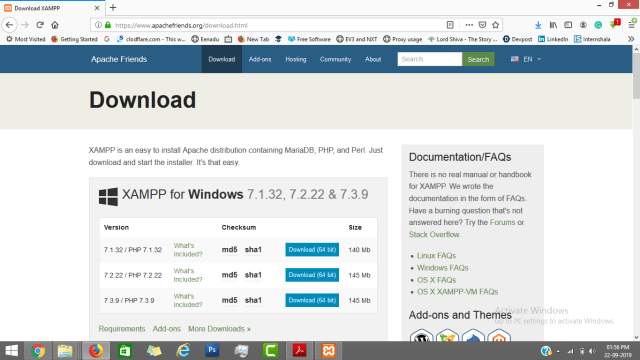This screenshot has height=360, width=640.
Task: Launch Photoshop from the taskbar
Action: click(212, 351)
